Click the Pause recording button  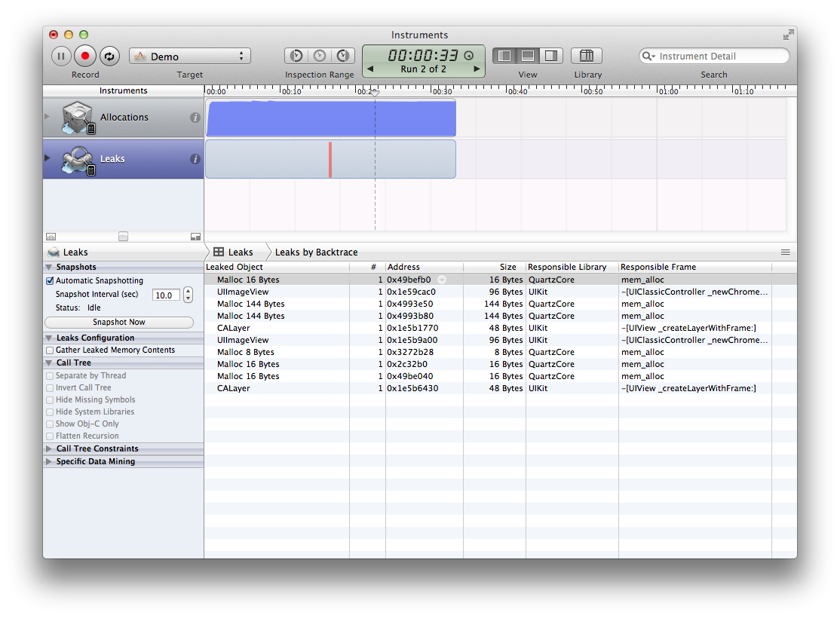coord(61,56)
